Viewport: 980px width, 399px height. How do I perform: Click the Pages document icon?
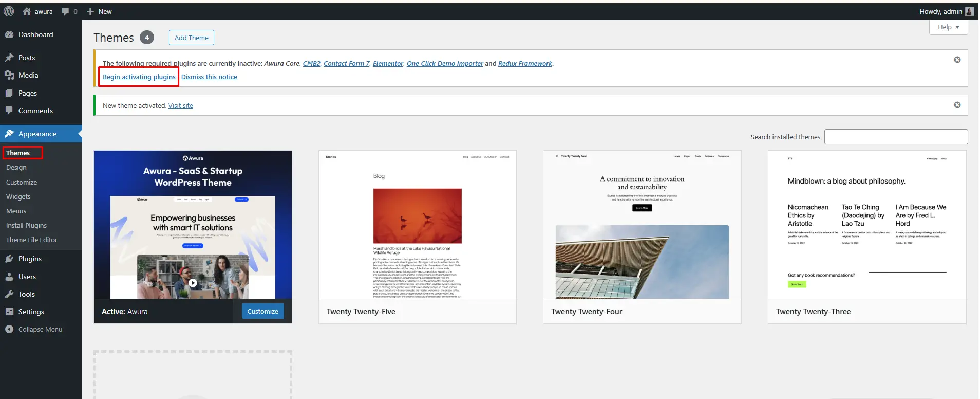9,93
